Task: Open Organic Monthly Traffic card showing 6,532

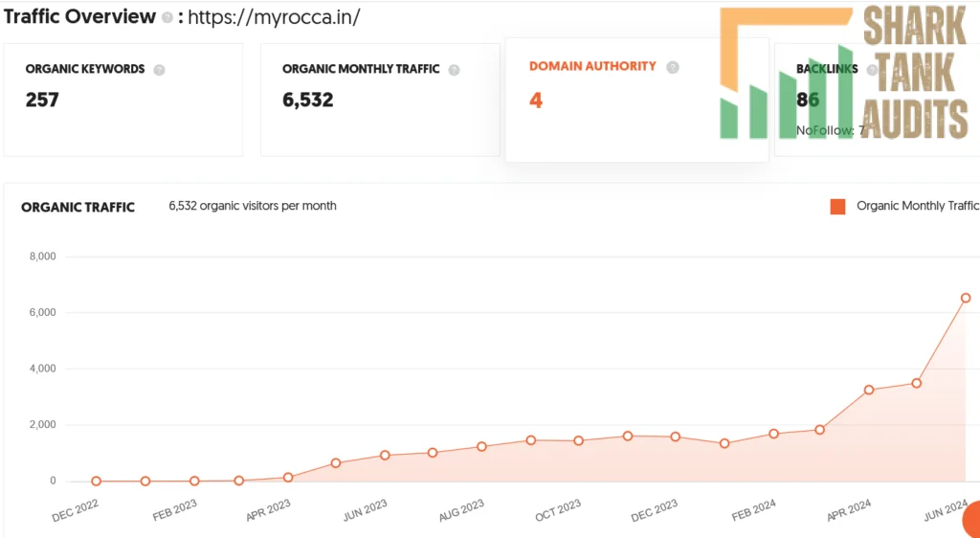Action: point(380,100)
